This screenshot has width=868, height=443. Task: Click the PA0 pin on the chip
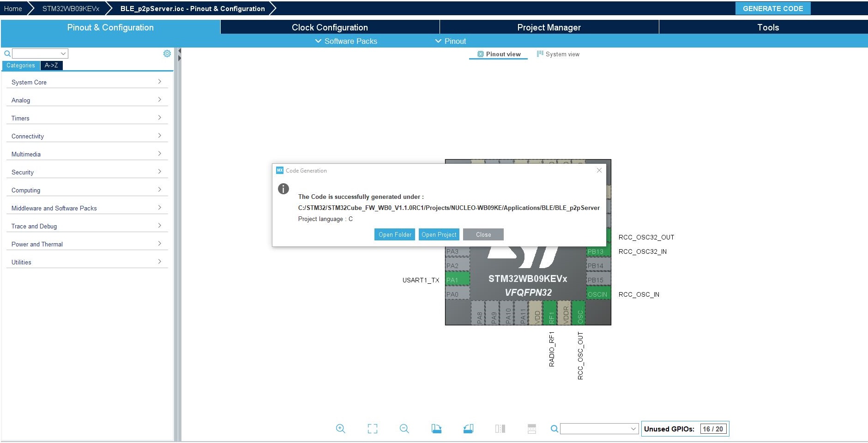coord(458,294)
